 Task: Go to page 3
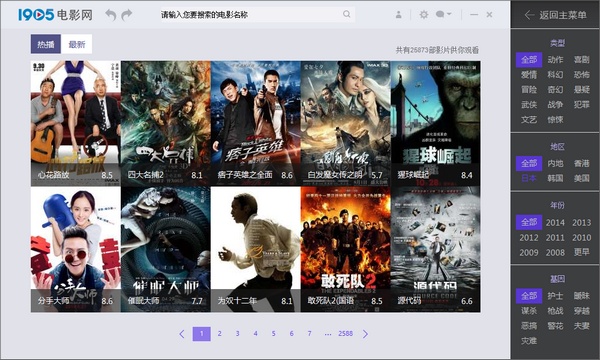coord(238,334)
